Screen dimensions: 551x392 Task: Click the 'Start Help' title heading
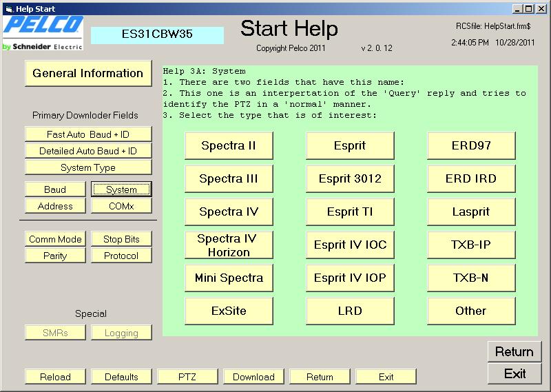[x=289, y=29]
